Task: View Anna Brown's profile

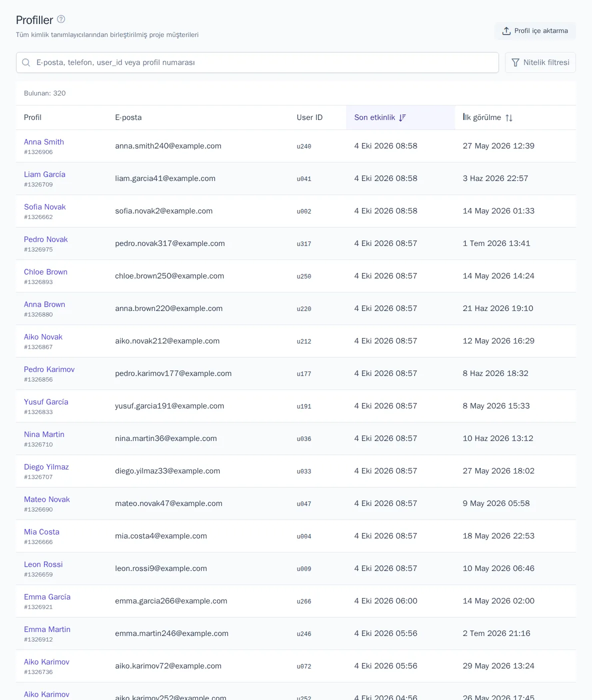Action: (44, 304)
